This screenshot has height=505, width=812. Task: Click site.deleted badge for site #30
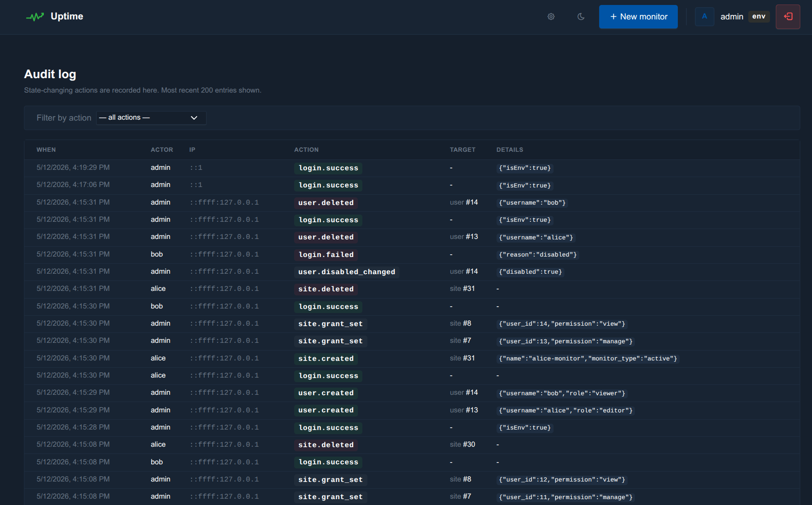click(326, 445)
